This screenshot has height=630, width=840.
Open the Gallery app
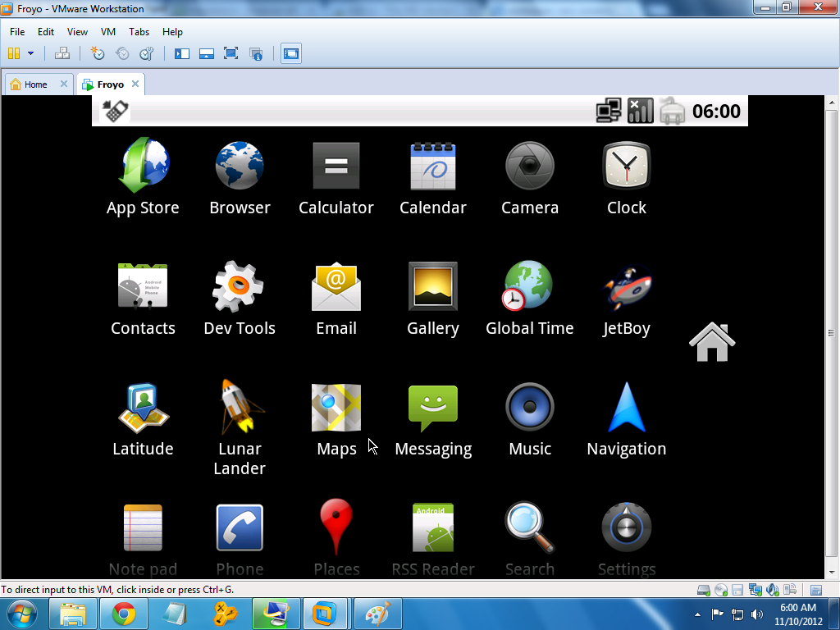(433, 298)
